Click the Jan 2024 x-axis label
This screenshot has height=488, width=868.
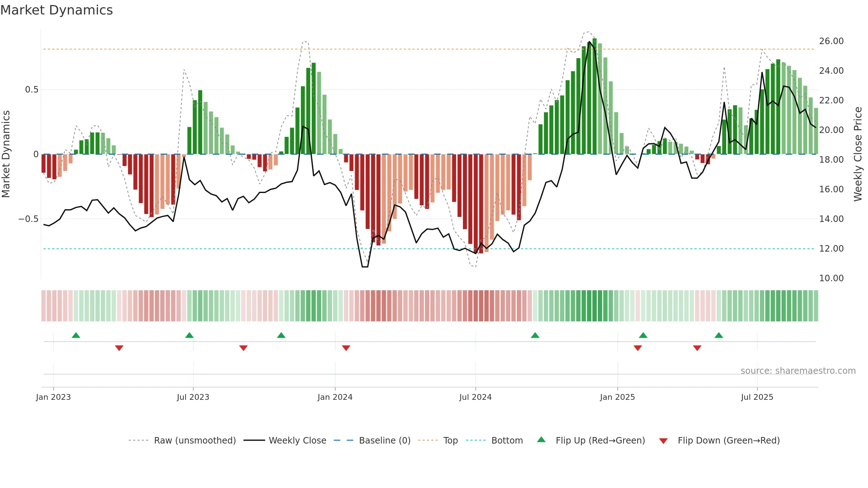[x=335, y=397]
